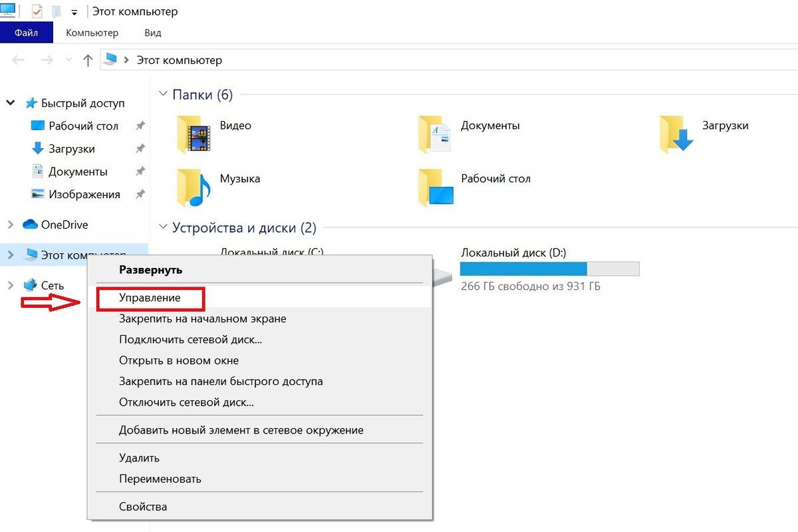Toggle the pin next to Документы
798x532 pixels.
140,172
